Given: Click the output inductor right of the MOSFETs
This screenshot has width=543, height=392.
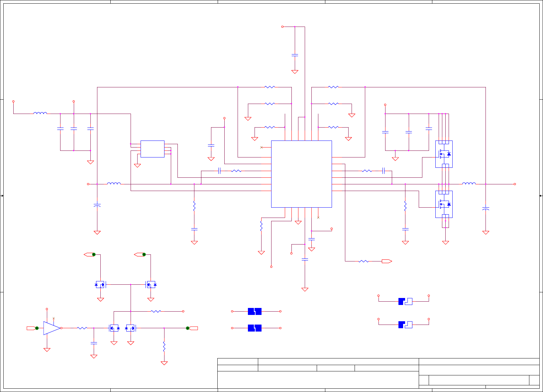Looking at the screenshot, I should pos(469,183).
